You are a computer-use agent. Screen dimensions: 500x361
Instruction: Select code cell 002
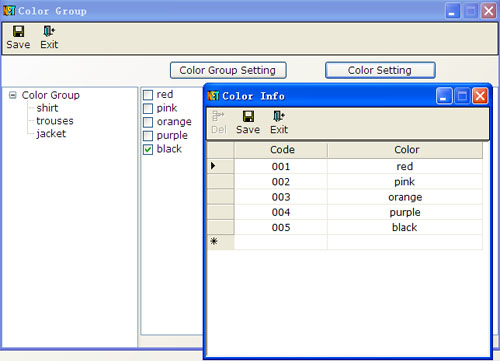click(281, 182)
